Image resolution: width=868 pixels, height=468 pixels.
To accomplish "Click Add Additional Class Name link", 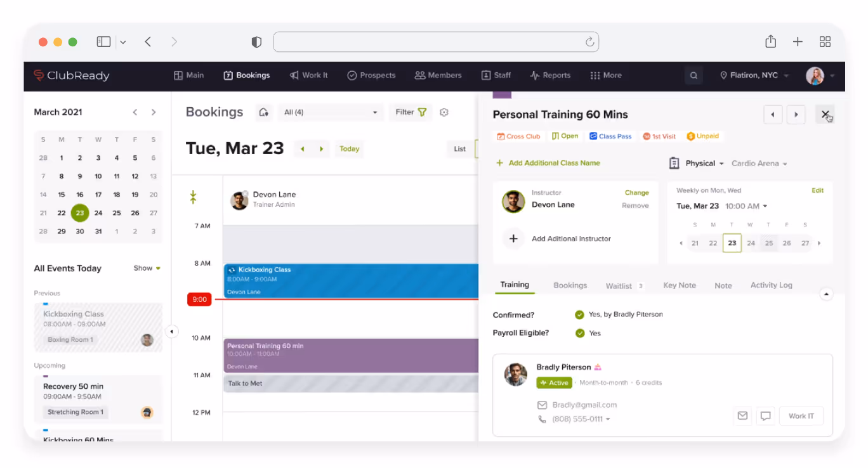I will [x=548, y=163].
